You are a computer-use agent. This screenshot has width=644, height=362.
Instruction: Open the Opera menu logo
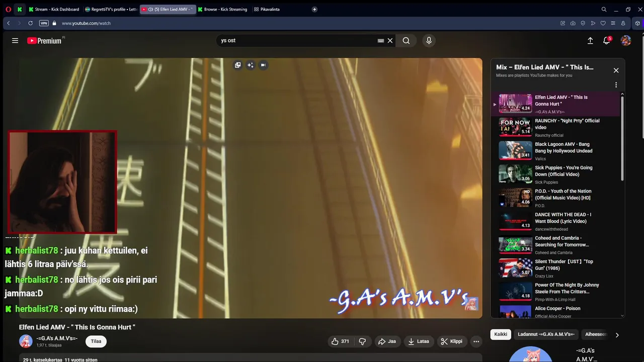[8, 9]
